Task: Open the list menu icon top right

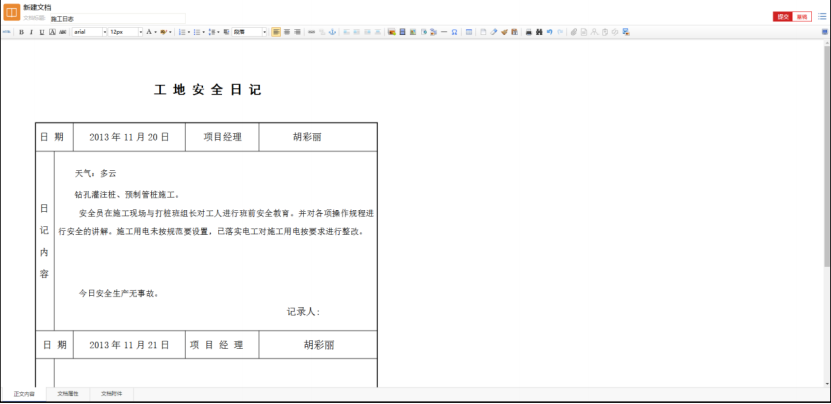Action: tap(822, 16)
